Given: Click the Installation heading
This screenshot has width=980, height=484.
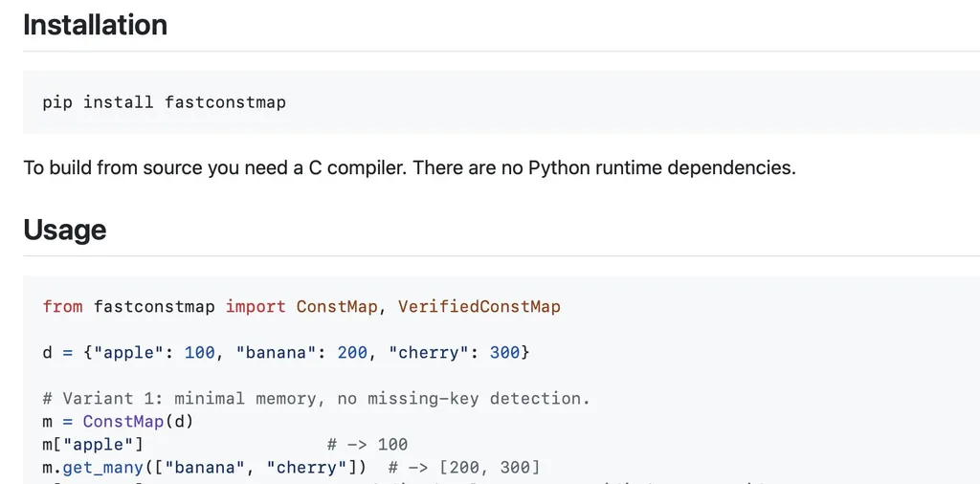Looking at the screenshot, I should [x=95, y=25].
